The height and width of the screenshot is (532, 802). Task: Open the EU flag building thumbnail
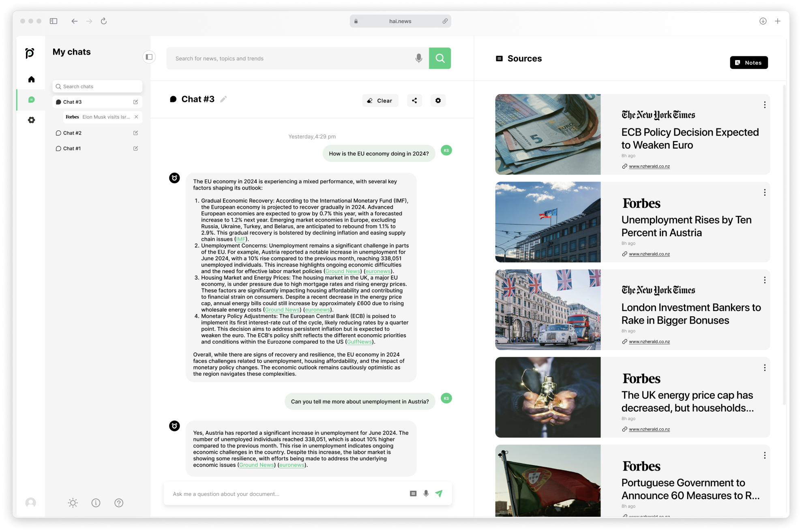point(548,222)
